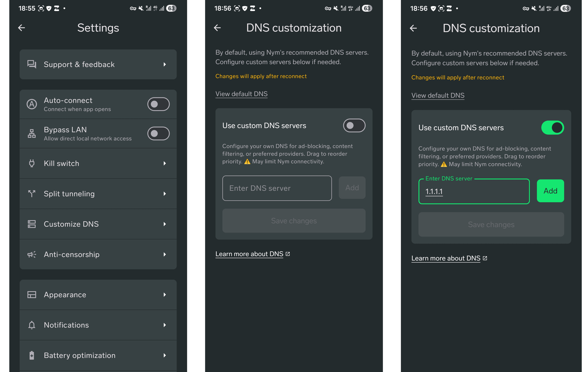
Task: Click the Kill switch plug icon
Action: (32, 163)
